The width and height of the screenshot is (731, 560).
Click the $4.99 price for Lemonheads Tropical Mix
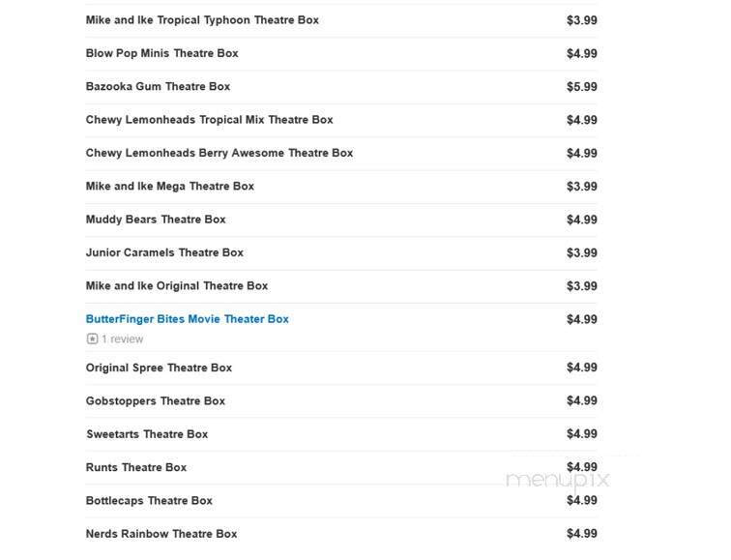582,120
